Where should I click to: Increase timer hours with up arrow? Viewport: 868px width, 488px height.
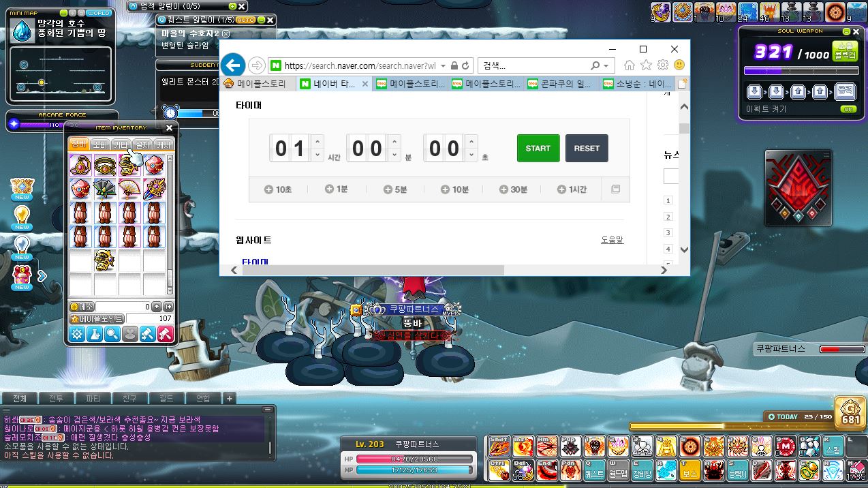click(317, 141)
